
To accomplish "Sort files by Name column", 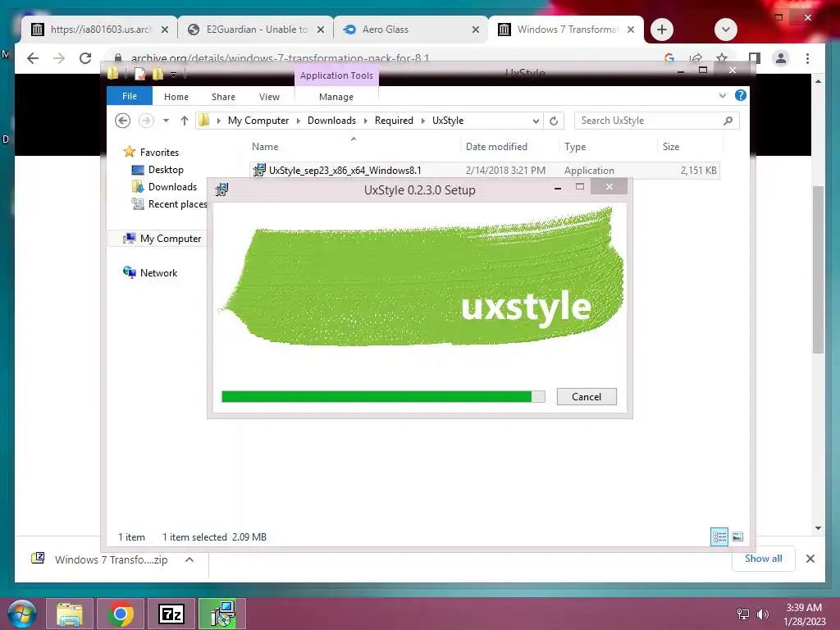I will tap(354, 146).
